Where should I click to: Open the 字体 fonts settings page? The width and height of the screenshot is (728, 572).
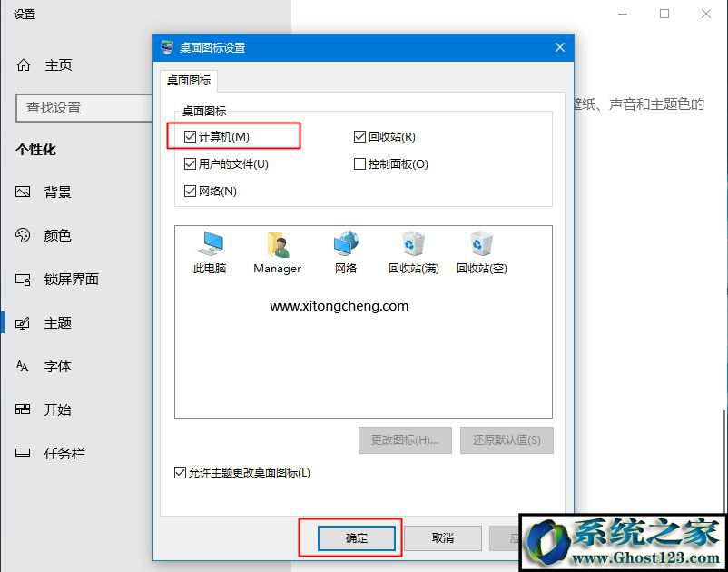57,366
